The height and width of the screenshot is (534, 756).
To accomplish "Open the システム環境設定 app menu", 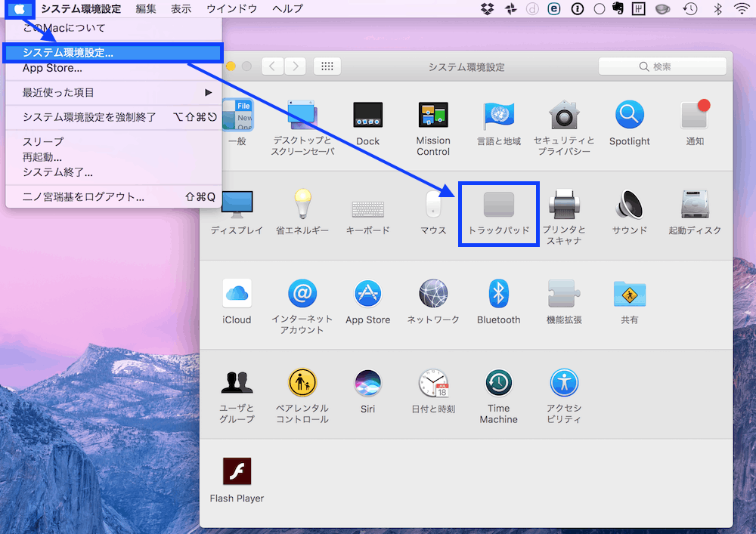I will (x=81, y=8).
